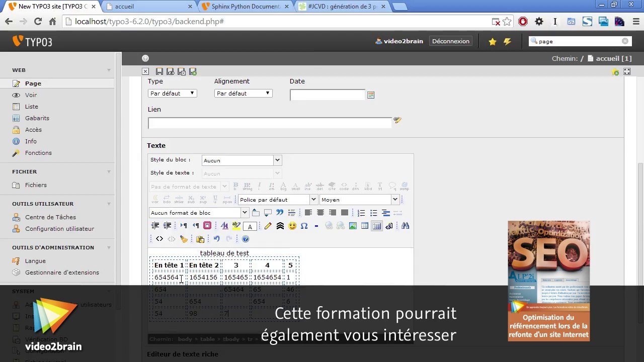Click the right-to-left paragraph direction icon
Viewport: 644px width, 362px height.
click(195, 226)
